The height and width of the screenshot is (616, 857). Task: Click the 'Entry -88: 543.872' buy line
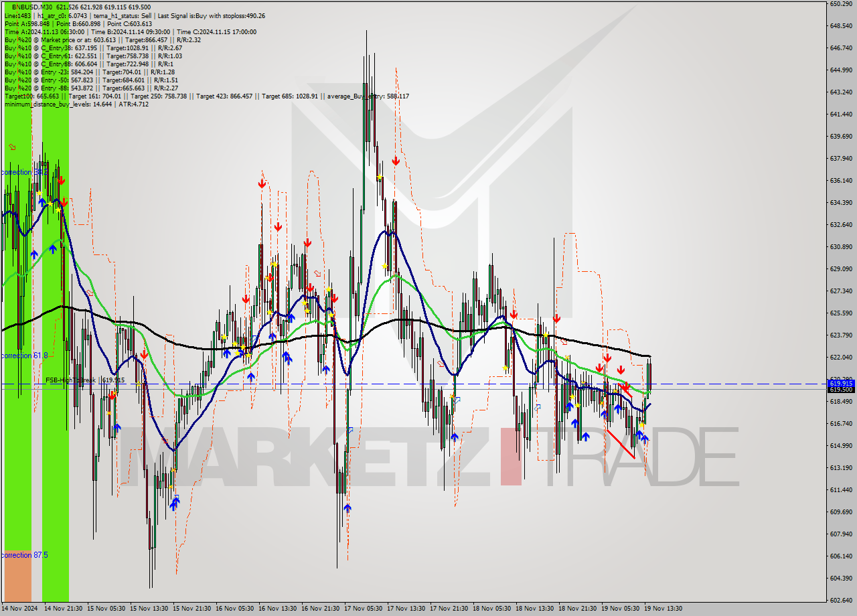pyautogui.click(x=91, y=88)
